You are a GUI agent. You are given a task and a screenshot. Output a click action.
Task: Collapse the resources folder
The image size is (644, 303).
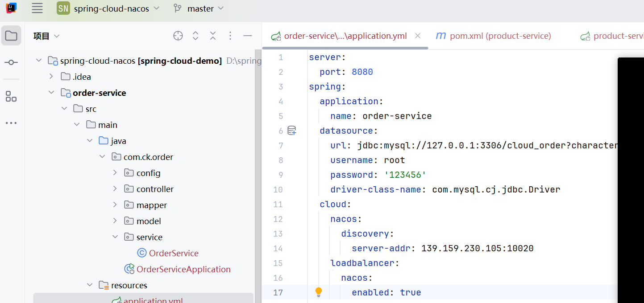[90, 285]
